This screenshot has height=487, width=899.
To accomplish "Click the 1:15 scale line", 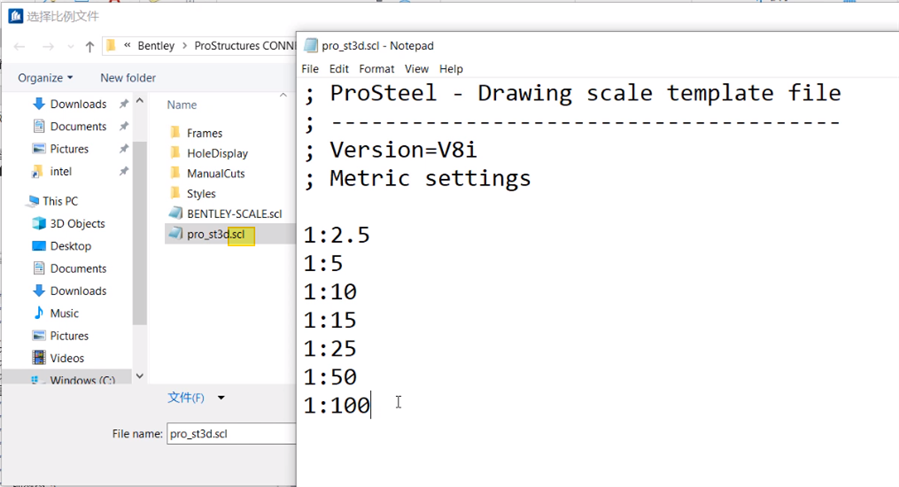I will click(330, 320).
